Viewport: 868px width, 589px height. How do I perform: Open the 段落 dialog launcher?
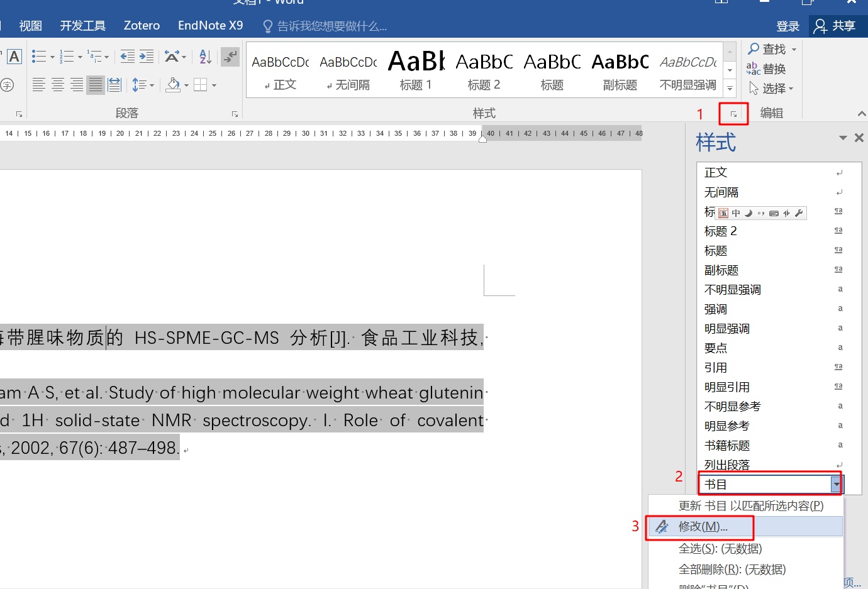click(x=235, y=114)
